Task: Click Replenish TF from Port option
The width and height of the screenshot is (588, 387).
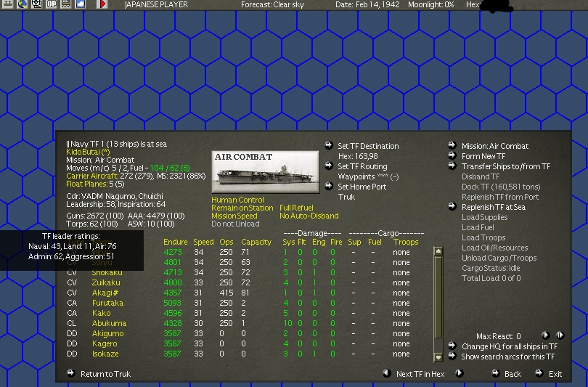Action: click(x=500, y=197)
